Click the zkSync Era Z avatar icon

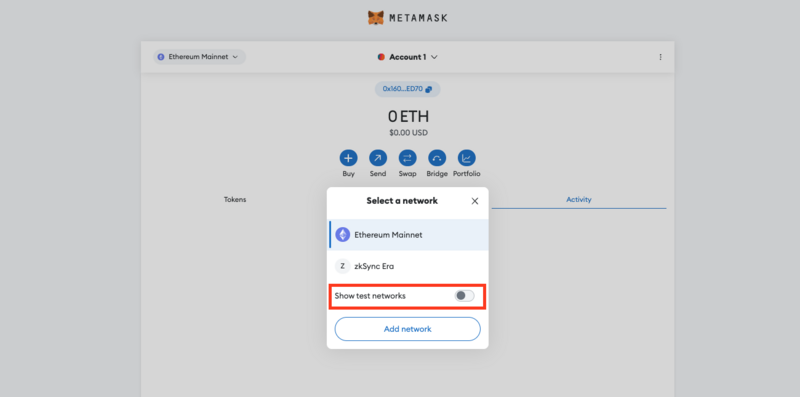pos(343,266)
